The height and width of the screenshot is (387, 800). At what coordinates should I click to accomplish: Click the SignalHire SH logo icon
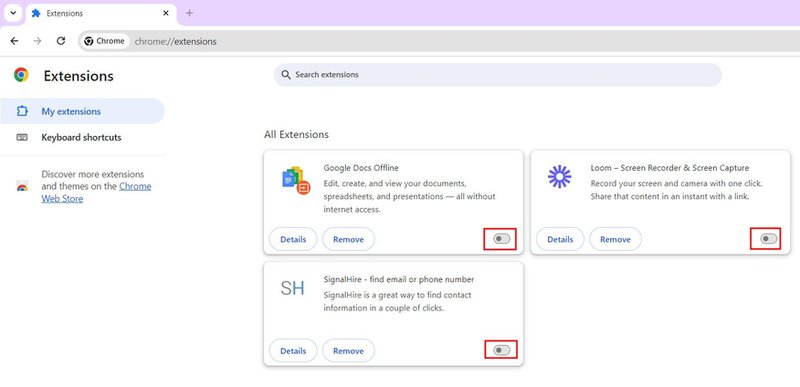[x=292, y=289]
